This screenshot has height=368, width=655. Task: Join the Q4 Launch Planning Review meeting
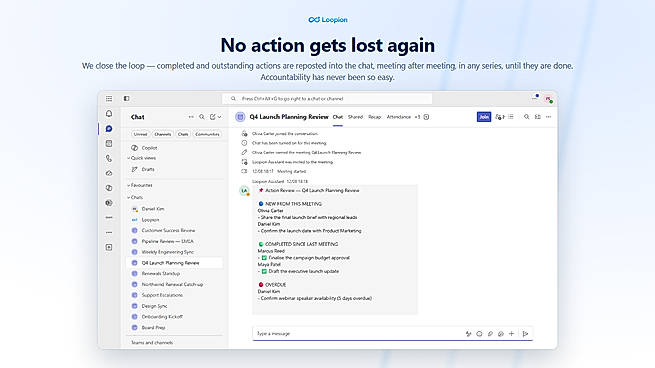[484, 117]
